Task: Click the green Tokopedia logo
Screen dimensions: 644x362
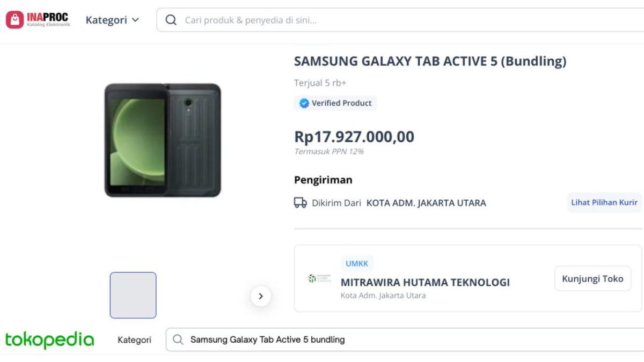Action: coord(49,339)
